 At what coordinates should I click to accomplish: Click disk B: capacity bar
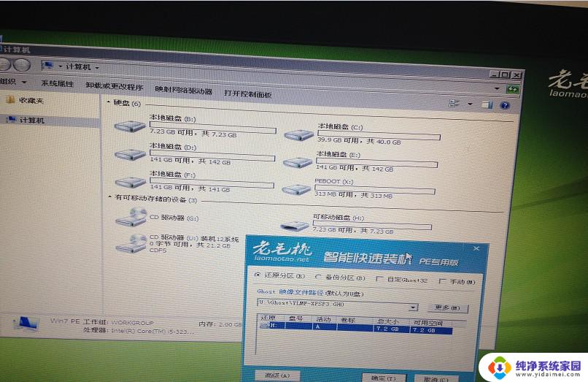(212, 126)
